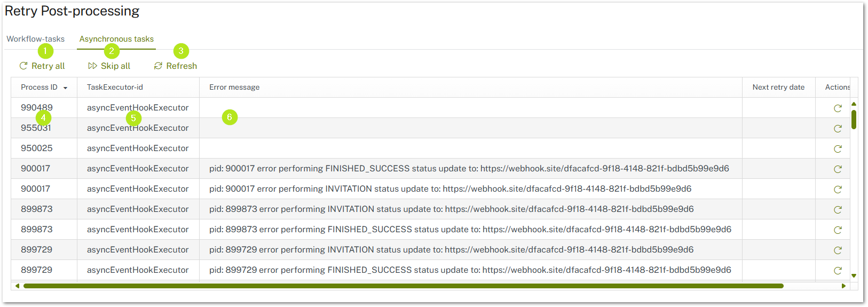Retry the 899873 INVITATION task

click(x=838, y=210)
